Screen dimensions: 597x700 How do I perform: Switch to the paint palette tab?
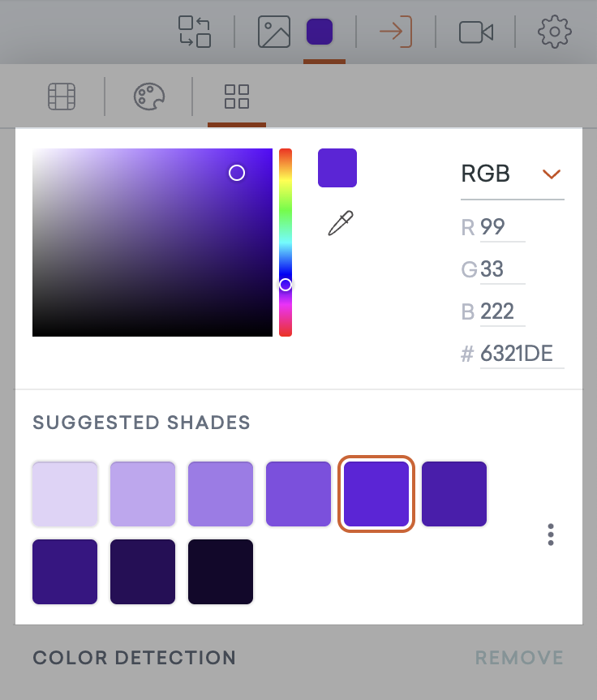tap(149, 97)
